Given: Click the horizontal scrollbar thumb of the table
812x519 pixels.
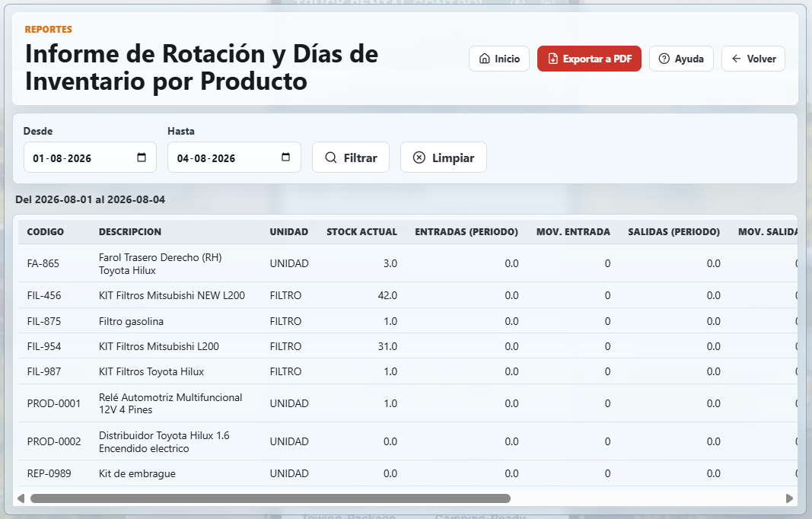Looking at the screenshot, I should tap(270, 498).
